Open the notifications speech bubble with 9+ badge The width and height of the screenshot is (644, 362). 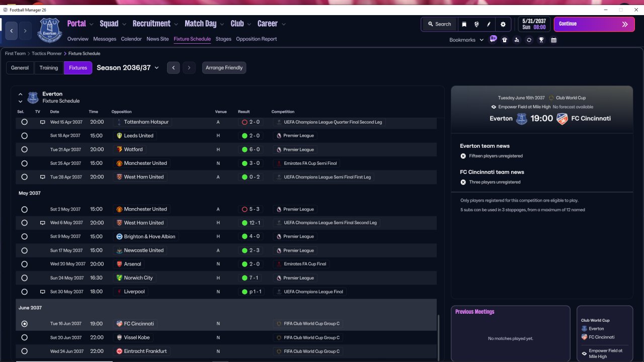(x=493, y=39)
